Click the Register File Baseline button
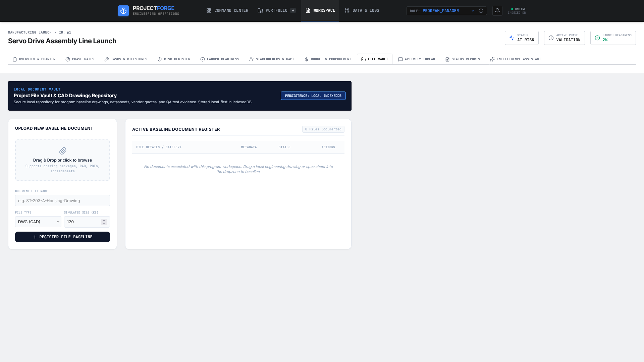 pos(62,237)
